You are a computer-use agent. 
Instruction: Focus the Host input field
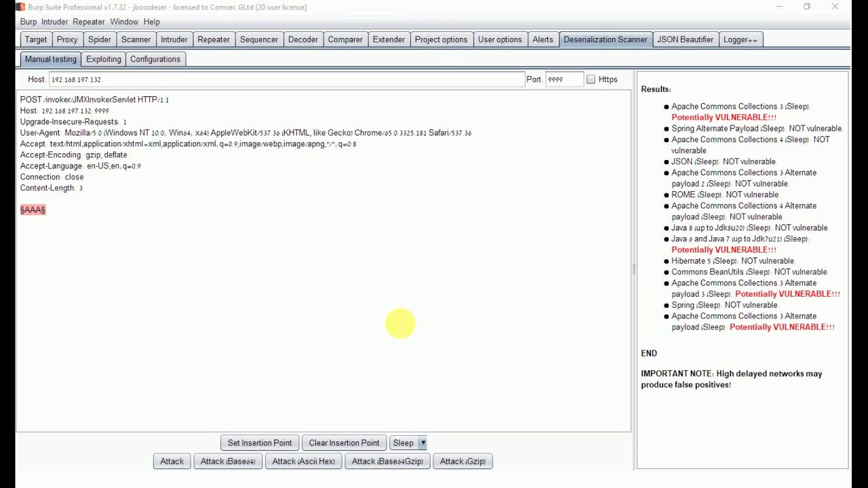click(286, 79)
